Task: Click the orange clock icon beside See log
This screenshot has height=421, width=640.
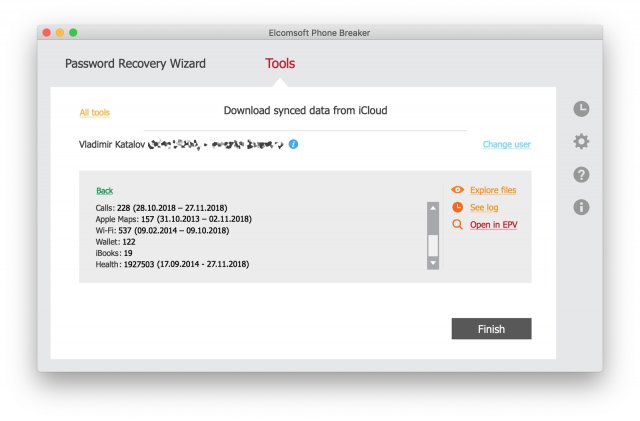Action: tap(457, 207)
